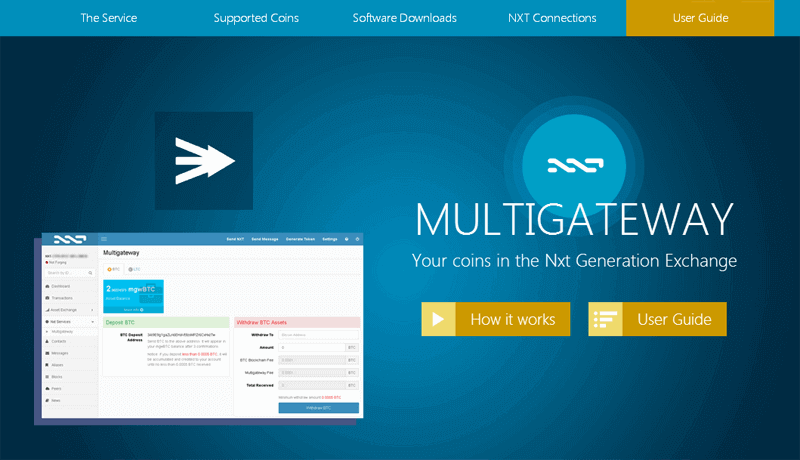Viewport: 800px width, 460px height.
Task: Click the Withdraw BTC button
Action: click(318, 408)
